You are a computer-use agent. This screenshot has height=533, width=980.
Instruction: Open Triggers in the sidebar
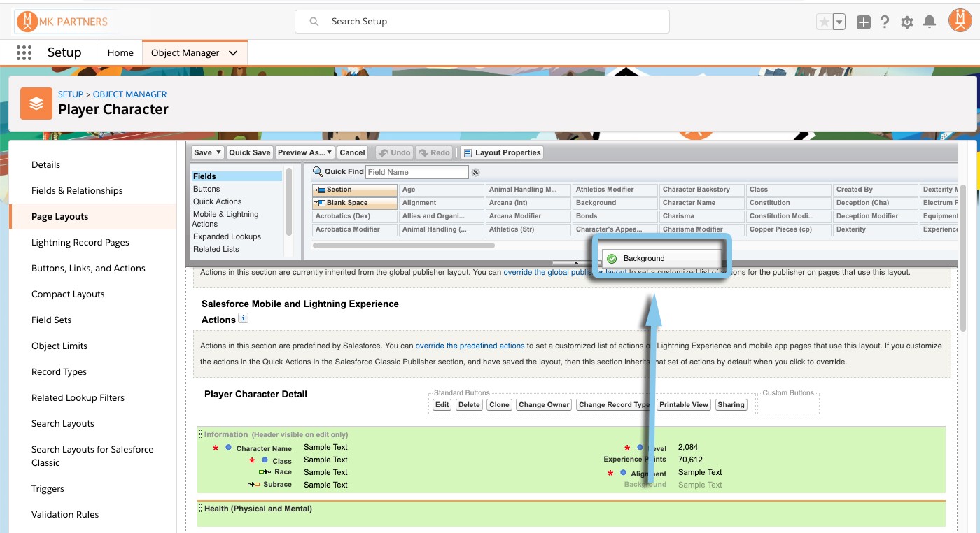click(48, 489)
